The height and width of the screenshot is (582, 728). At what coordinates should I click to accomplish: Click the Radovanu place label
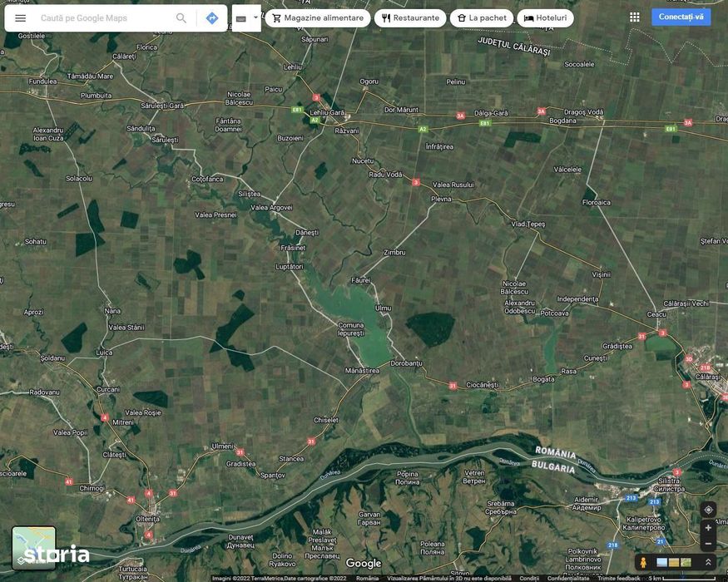point(44,392)
